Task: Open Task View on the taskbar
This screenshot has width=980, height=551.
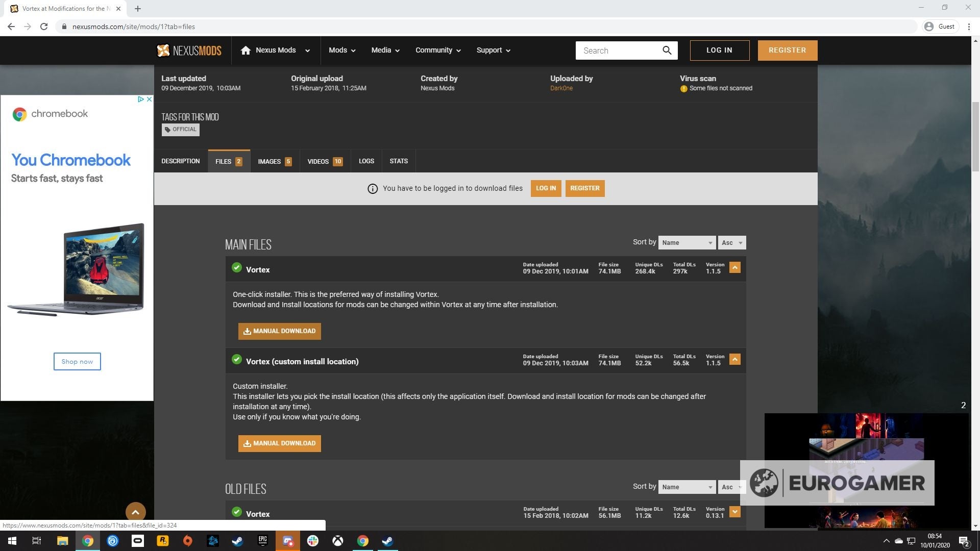Action: point(37,541)
